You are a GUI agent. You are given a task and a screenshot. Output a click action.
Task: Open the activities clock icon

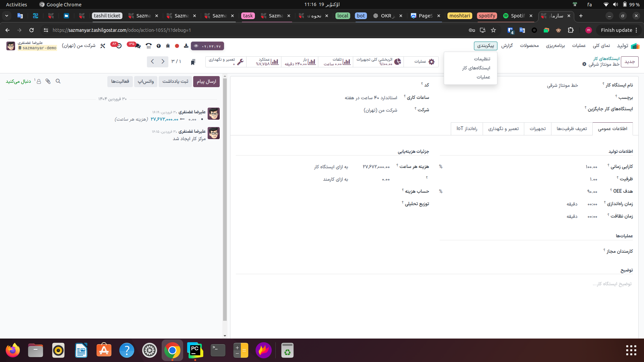pos(118,46)
